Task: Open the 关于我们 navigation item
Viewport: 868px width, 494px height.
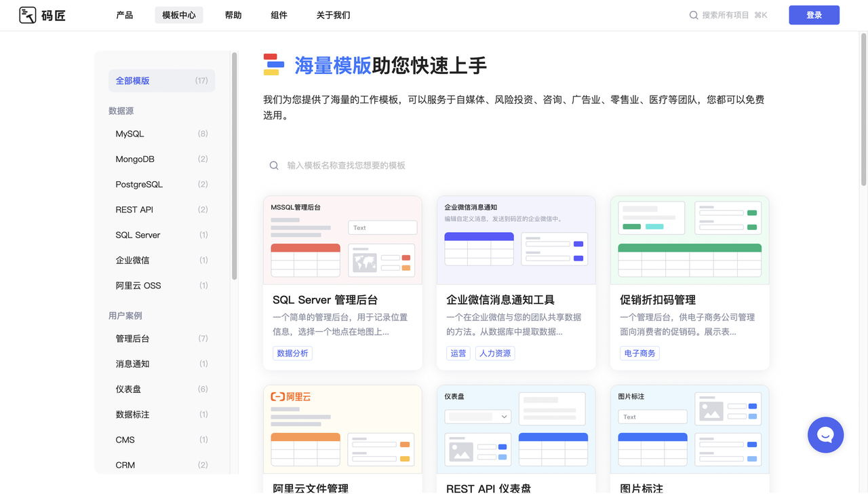Action: click(333, 15)
